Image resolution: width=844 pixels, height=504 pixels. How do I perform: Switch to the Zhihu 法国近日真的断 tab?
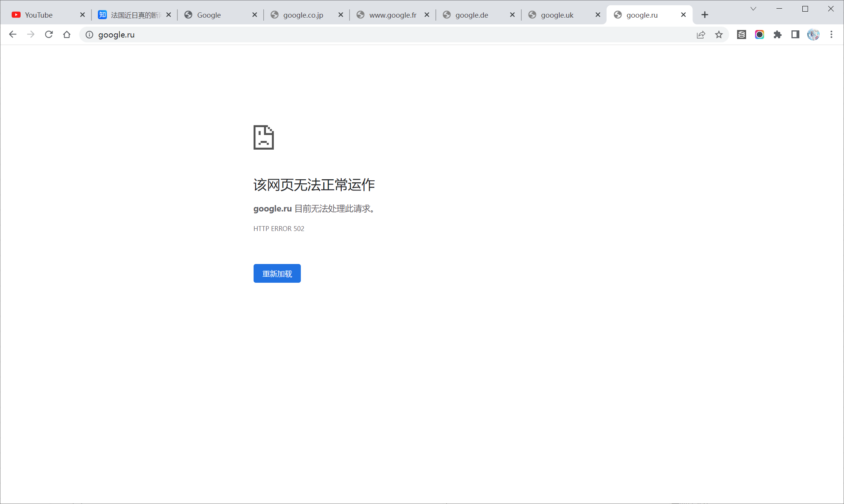click(134, 15)
